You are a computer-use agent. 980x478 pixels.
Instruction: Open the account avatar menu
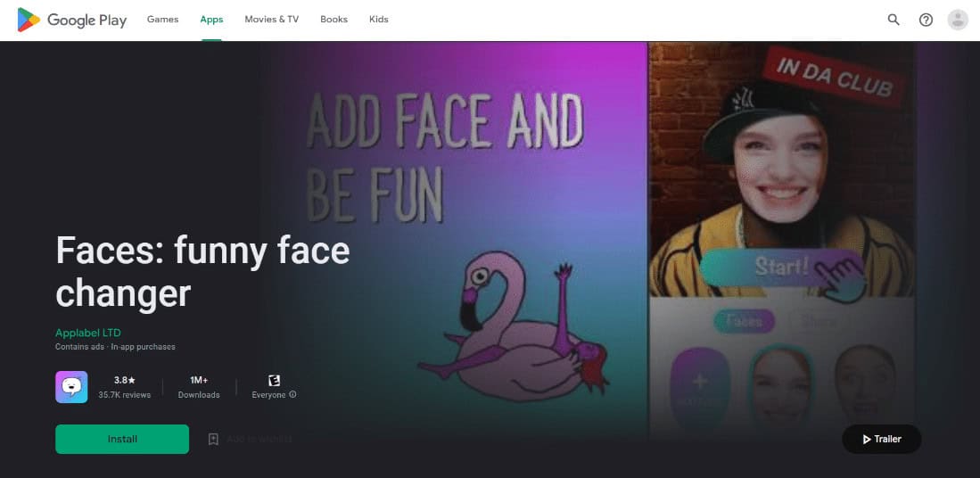coord(958,20)
